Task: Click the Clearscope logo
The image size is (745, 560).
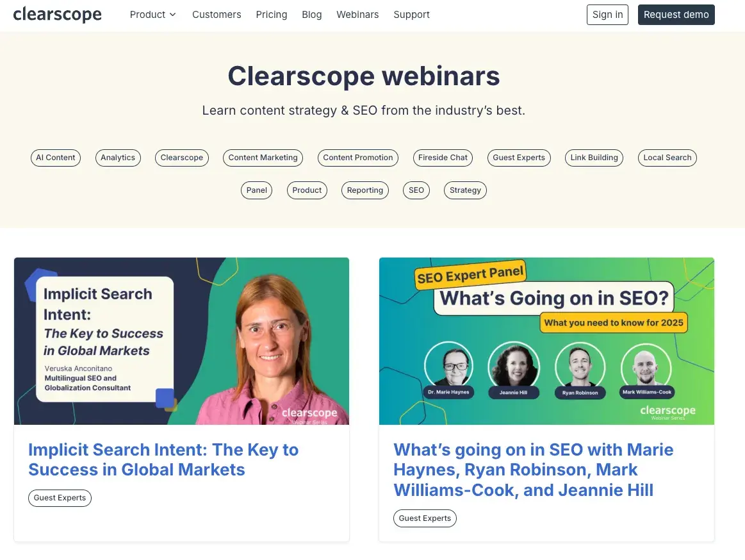Action: pyautogui.click(x=57, y=14)
